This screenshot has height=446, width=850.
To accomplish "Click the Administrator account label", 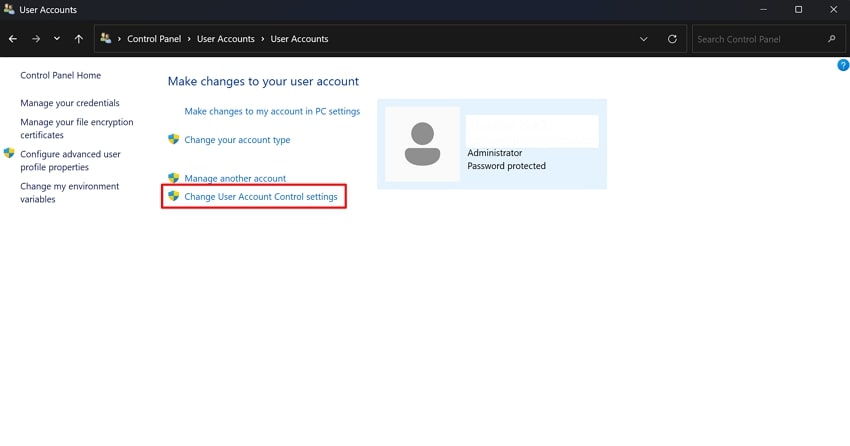I will [494, 153].
